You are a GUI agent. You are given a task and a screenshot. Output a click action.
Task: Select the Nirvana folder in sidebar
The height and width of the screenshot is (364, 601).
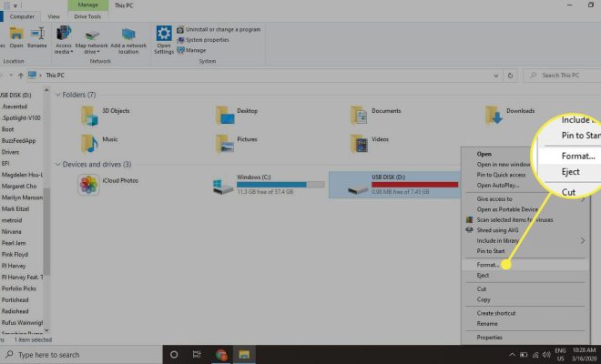click(x=12, y=232)
